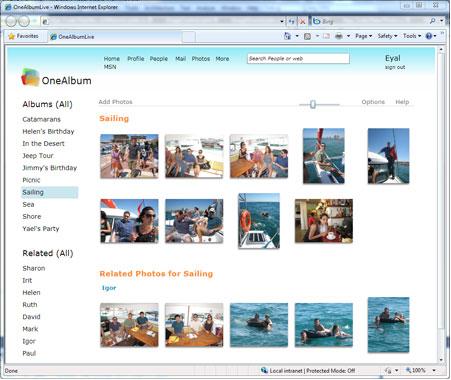451x380 pixels.
Task: Click the red Stop loading icon
Action: (x=303, y=22)
